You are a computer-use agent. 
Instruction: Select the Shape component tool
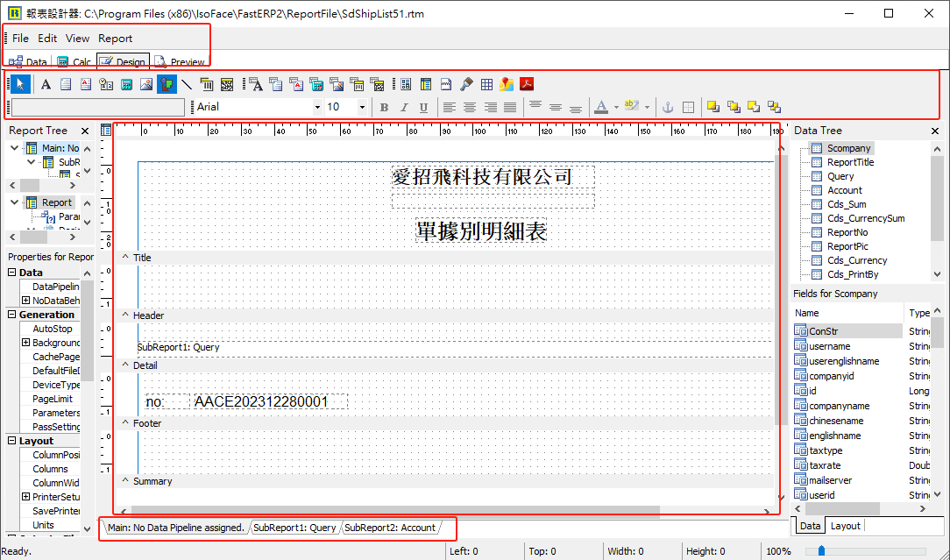pos(167,84)
